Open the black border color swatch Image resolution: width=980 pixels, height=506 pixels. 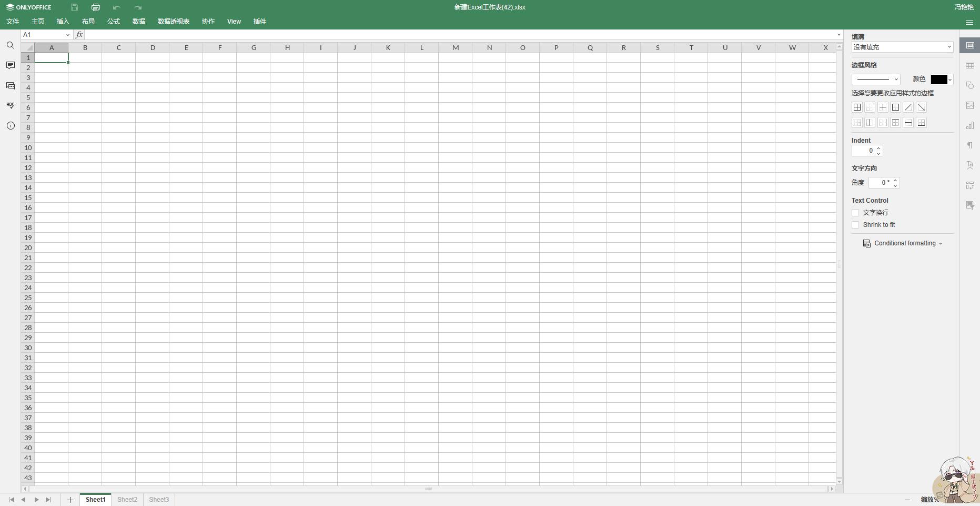(942, 80)
